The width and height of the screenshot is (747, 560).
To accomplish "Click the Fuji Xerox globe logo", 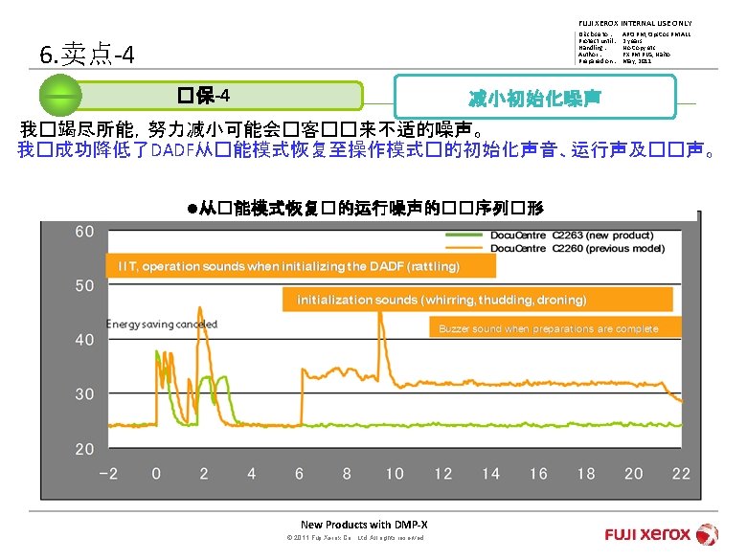I will [707, 534].
